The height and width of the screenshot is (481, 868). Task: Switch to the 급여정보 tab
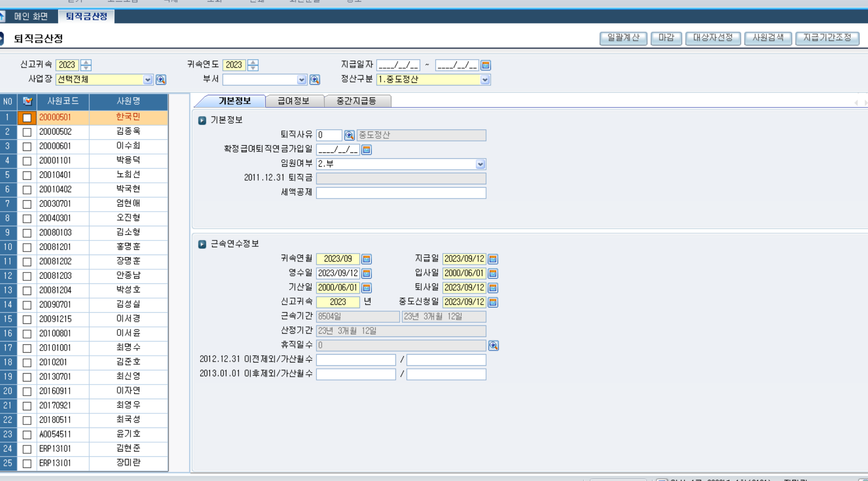click(293, 101)
